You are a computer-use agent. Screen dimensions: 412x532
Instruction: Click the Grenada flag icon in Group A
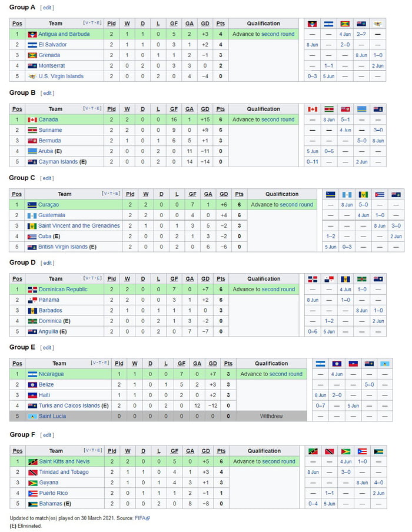[33, 55]
